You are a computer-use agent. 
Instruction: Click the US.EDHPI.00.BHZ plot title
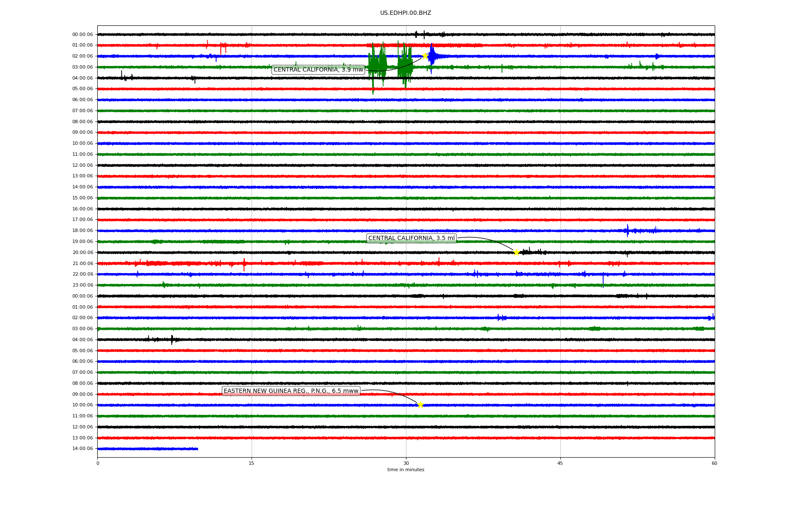coord(406,13)
